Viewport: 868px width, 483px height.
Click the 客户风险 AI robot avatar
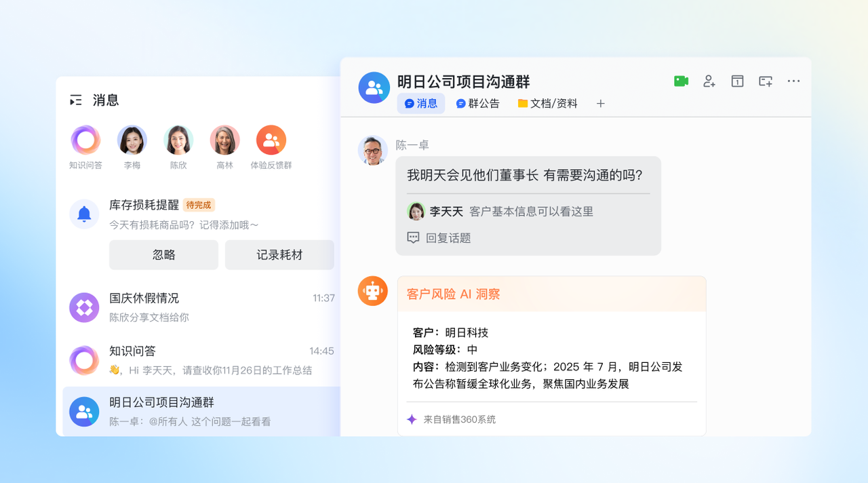[x=373, y=291]
